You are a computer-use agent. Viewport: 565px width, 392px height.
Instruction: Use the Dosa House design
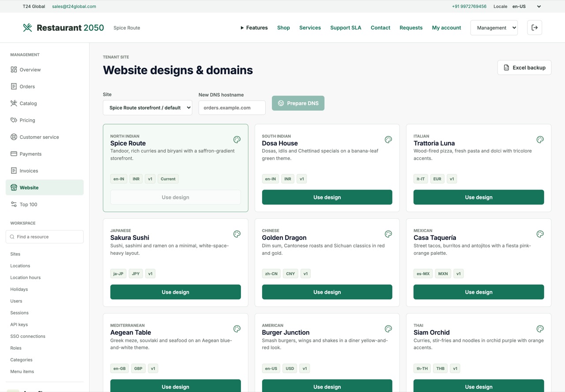click(327, 197)
